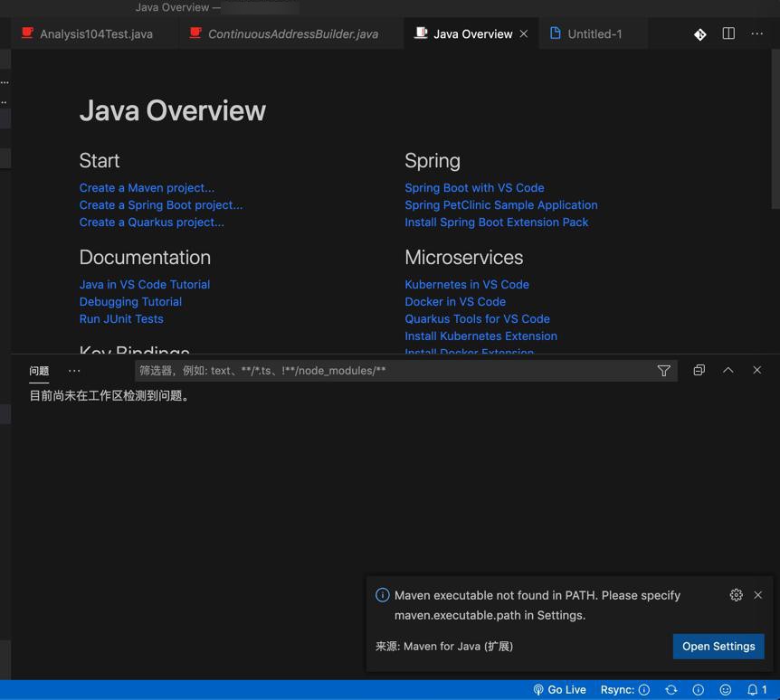780x700 pixels.
Task: Open the Create a Maven project link
Action: [147, 187]
